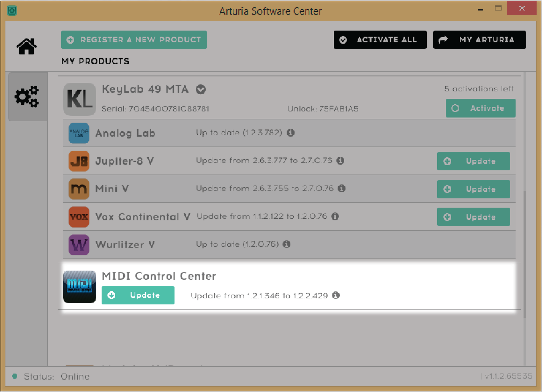Select the unlock code 75FAB1A5
This screenshot has height=392, width=542.
339,109
